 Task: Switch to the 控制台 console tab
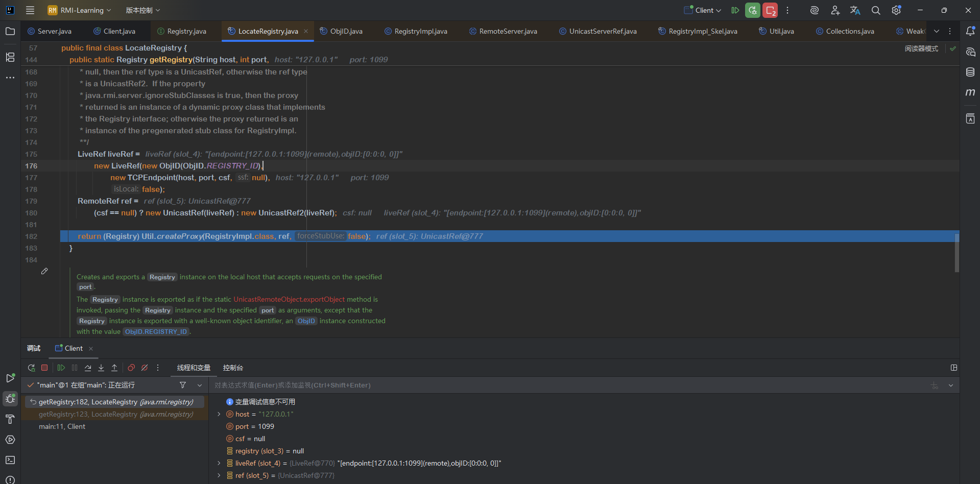click(x=233, y=368)
